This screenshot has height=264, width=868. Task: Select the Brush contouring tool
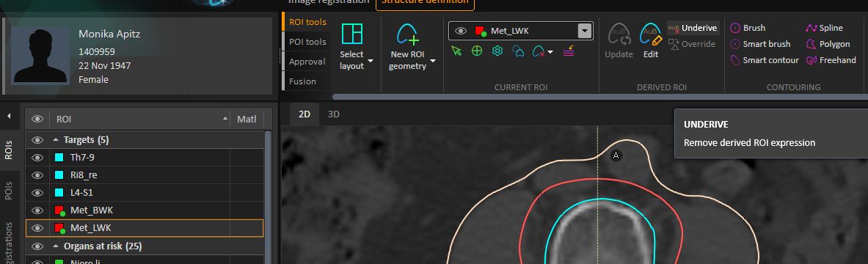point(748,28)
